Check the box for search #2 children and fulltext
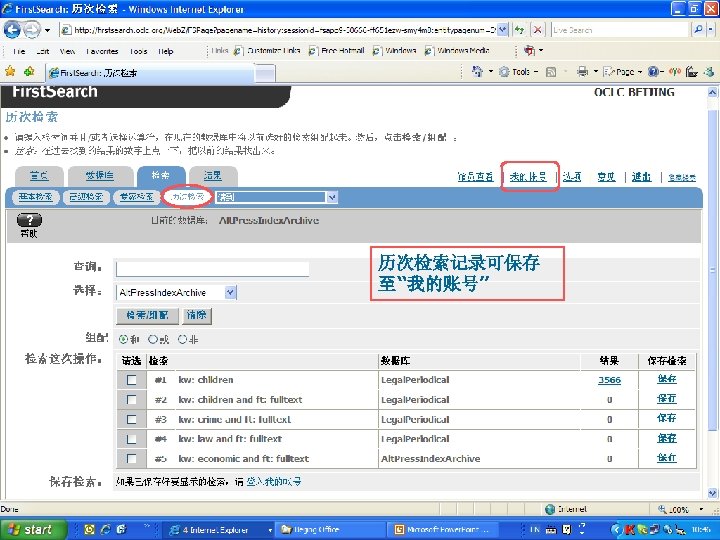The width and height of the screenshot is (720, 540). [131, 399]
